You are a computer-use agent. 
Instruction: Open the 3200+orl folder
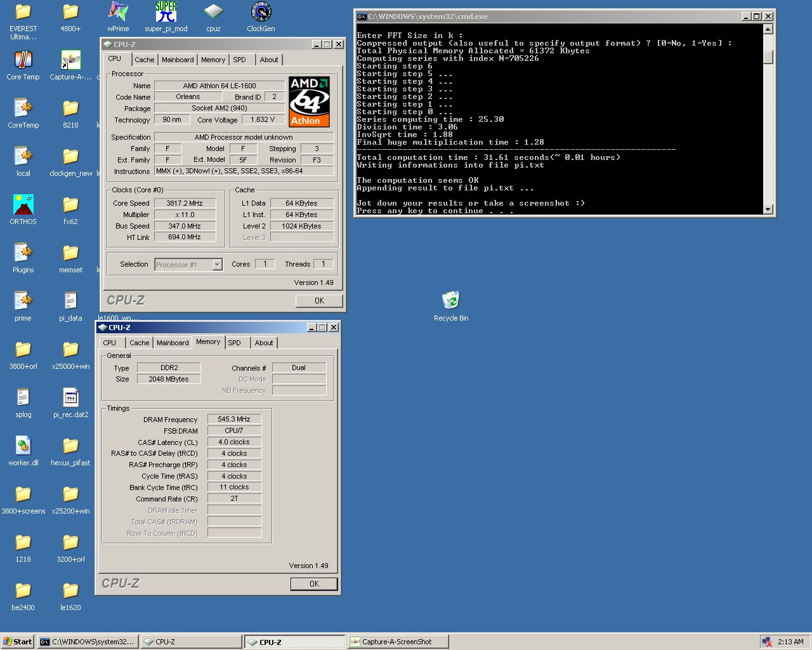tap(70, 548)
